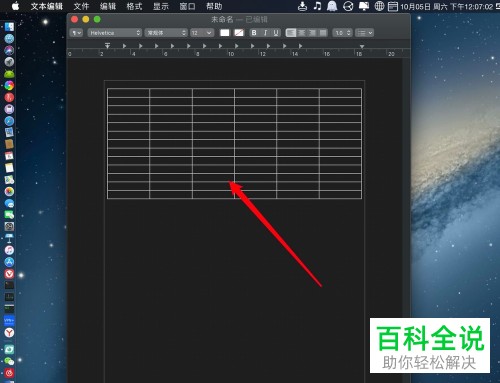500x383 pixels.
Task: Click the top-left cell of the table
Action: pyautogui.click(x=128, y=93)
